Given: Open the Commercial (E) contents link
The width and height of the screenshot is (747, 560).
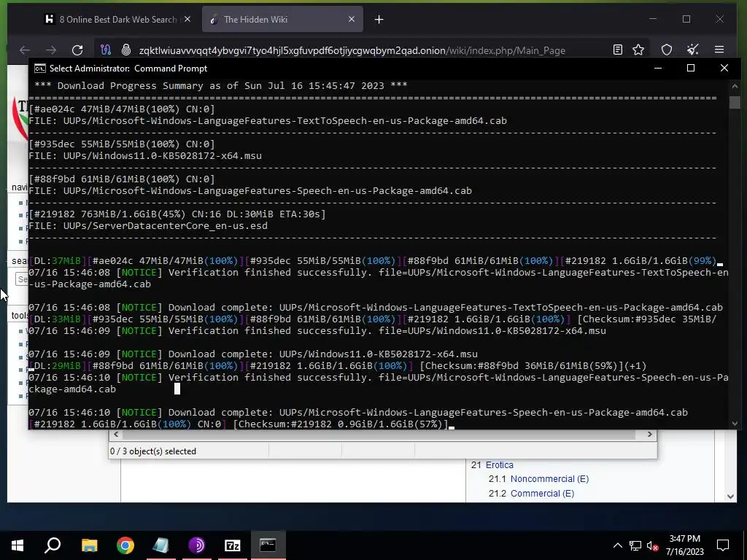Looking at the screenshot, I should (542, 494).
